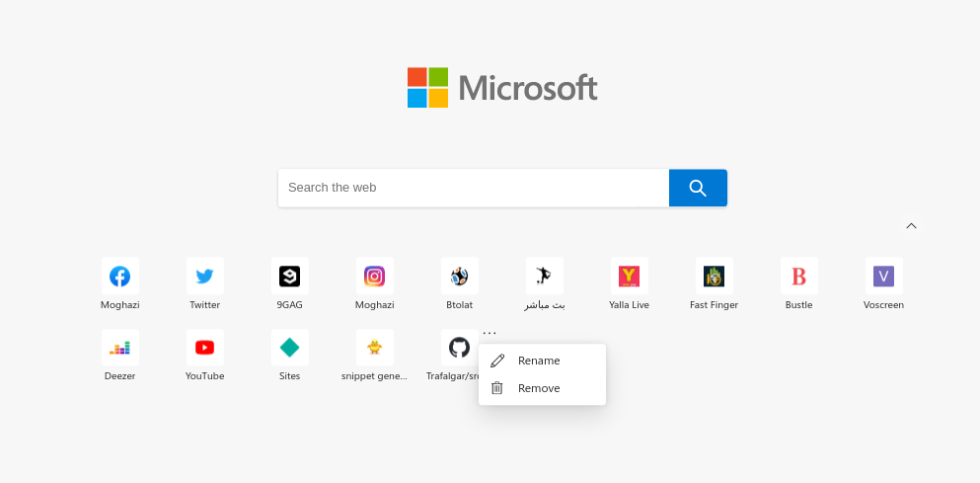Open the Yalla Live quick link tile

click(629, 276)
